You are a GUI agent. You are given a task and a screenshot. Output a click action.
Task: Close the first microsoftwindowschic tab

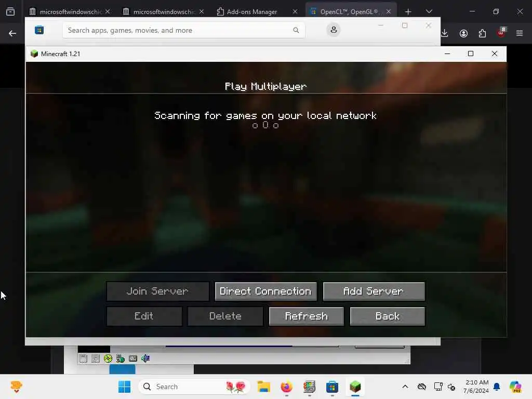(108, 11)
